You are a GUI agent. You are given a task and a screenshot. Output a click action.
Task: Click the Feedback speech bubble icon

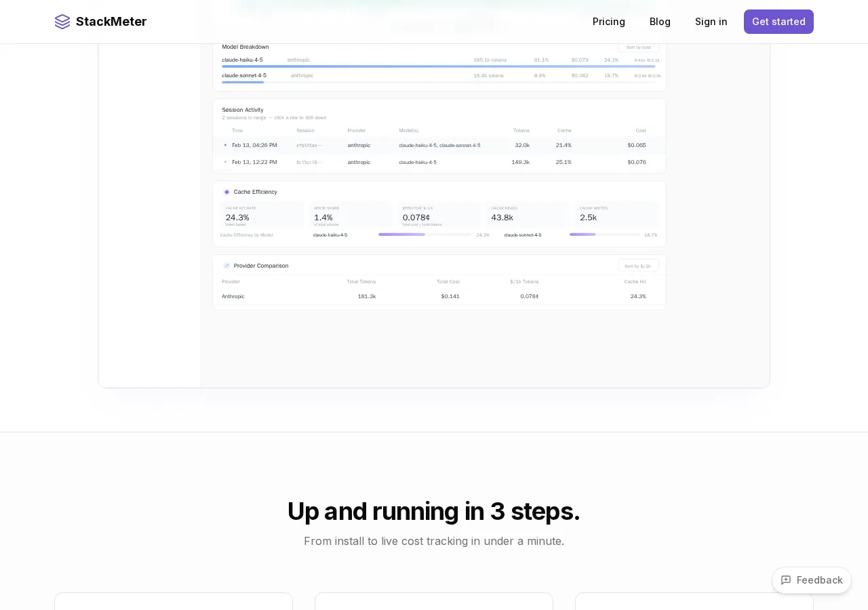tap(785, 580)
